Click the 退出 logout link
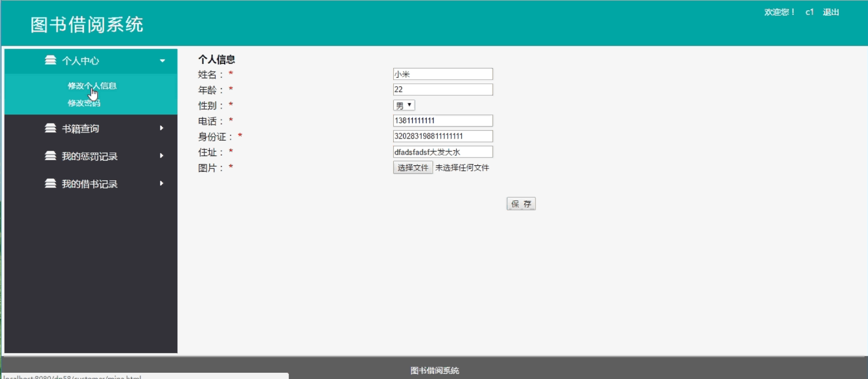This screenshot has width=868, height=379. click(831, 12)
